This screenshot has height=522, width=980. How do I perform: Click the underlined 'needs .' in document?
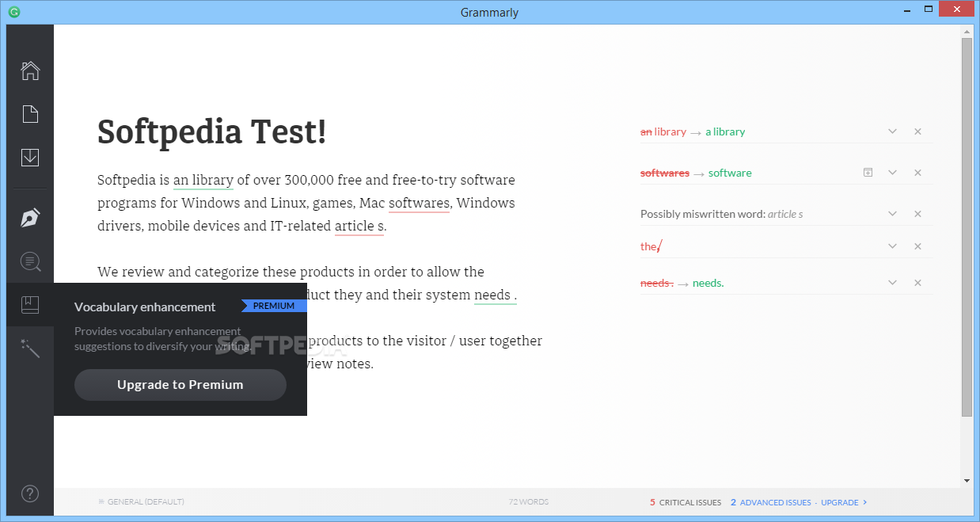click(x=496, y=295)
